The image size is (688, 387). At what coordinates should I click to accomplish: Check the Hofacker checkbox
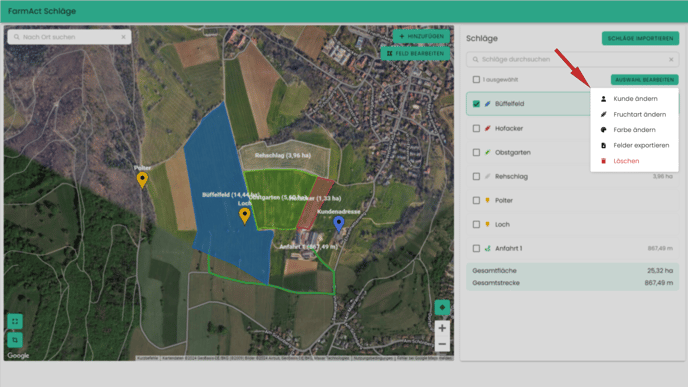476,128
